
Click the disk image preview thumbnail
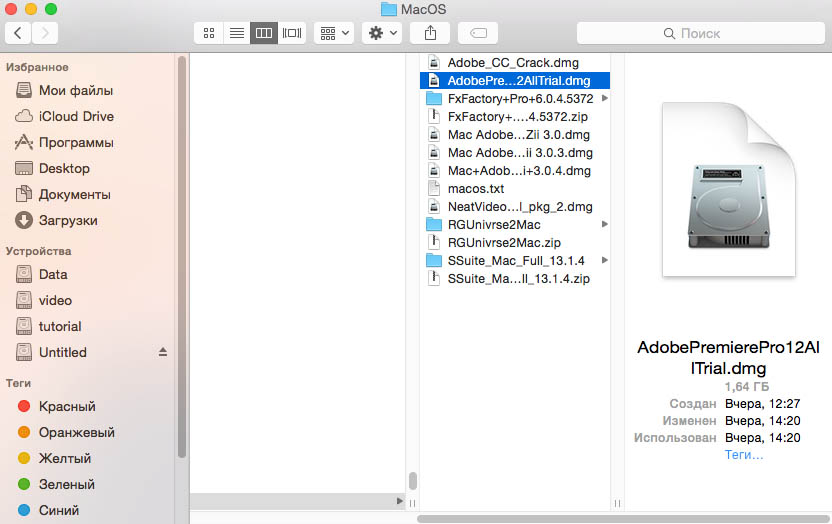click(x=729, y=189)
